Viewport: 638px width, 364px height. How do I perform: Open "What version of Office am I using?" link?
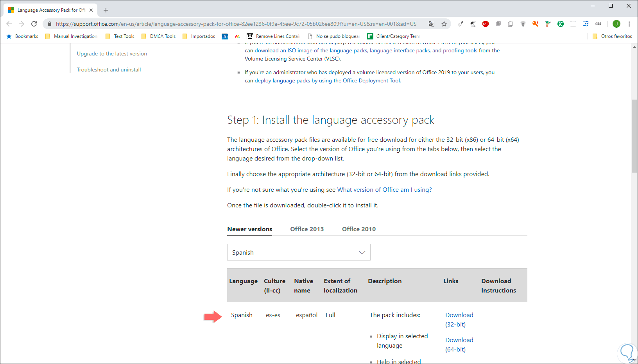[384, 190]
